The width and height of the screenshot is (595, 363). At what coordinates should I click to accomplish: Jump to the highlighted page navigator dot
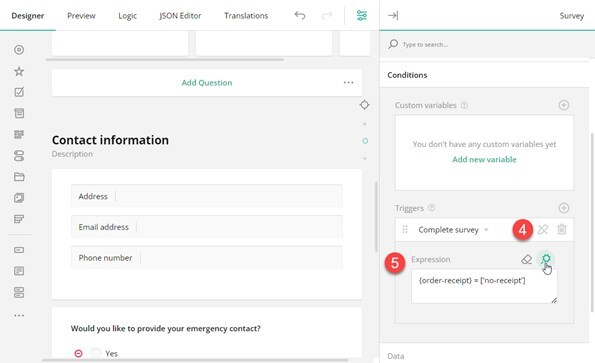pos(365,141)
